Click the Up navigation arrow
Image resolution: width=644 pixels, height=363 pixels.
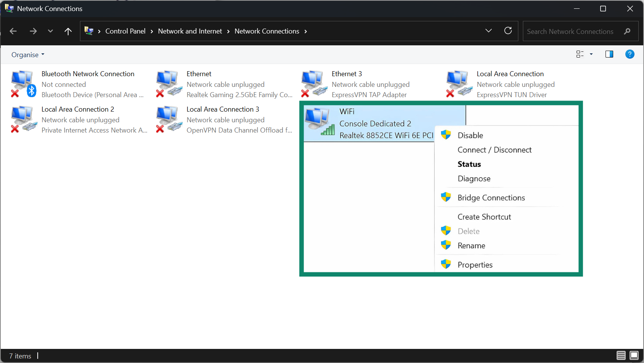pyautogui.click(x=68, y=31)
